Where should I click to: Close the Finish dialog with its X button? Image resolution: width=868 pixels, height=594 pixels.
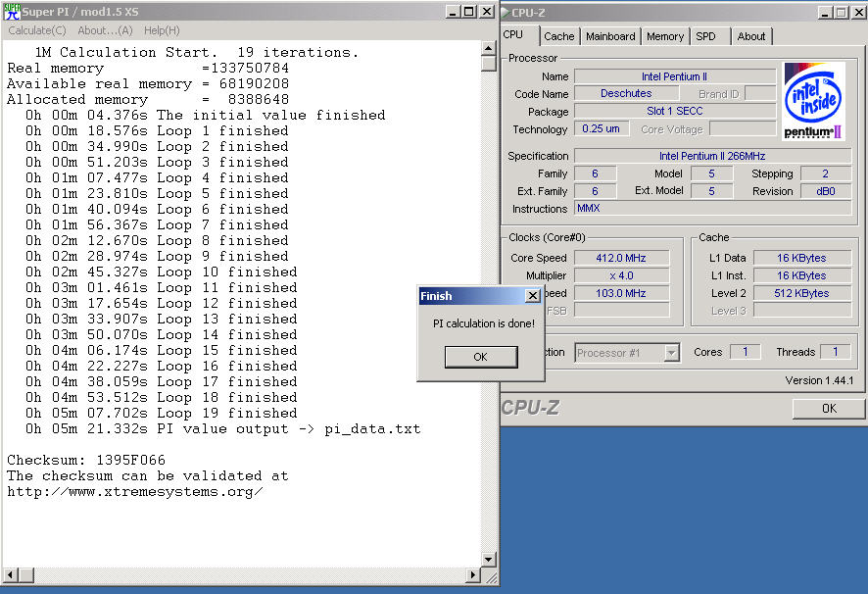(x=533, y=296)
